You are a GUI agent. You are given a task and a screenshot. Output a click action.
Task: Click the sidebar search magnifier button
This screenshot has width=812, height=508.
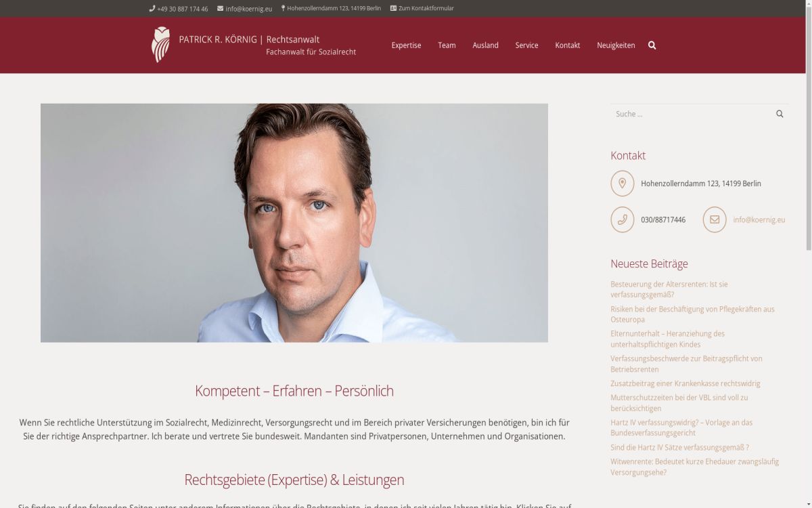click(780, 114)
